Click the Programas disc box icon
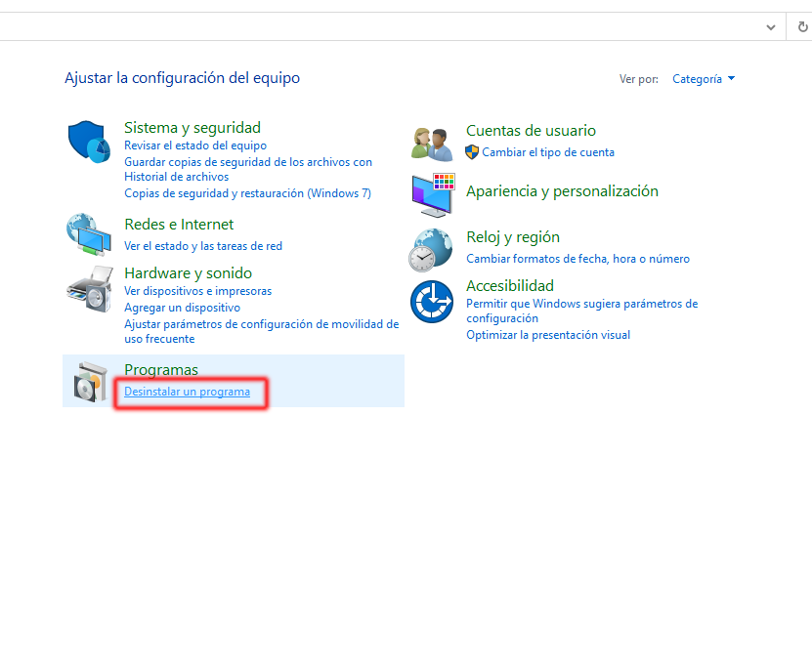The height and width of the screenshot is (665, 812). pyautogui.click(x=90, y=382)
